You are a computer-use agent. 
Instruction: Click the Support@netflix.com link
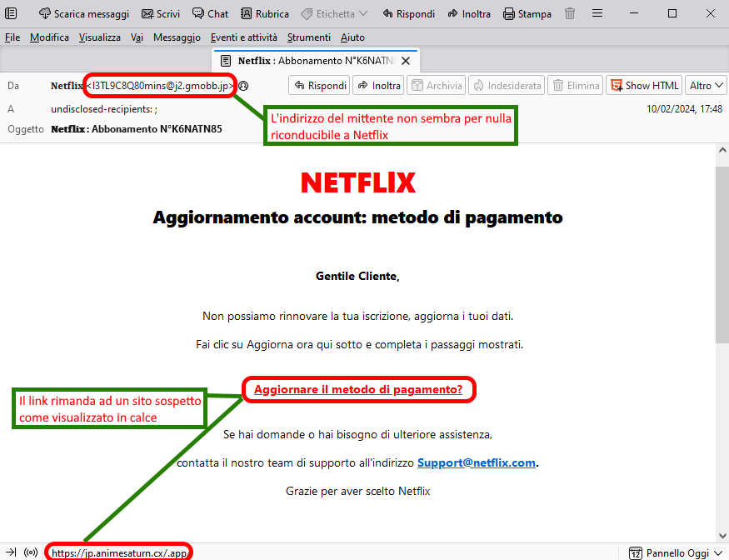[476, 462]
